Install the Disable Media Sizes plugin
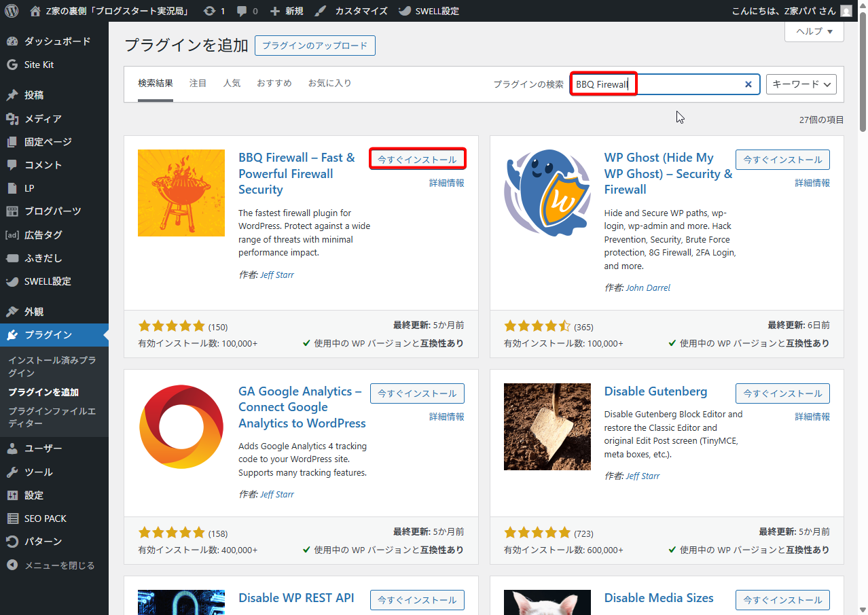The image size is (868, 615). click(783, 600)
